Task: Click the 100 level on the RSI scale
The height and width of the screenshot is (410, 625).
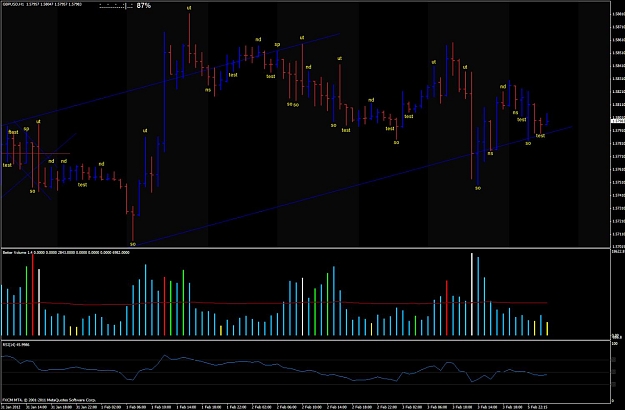Action: pos(615,343)
